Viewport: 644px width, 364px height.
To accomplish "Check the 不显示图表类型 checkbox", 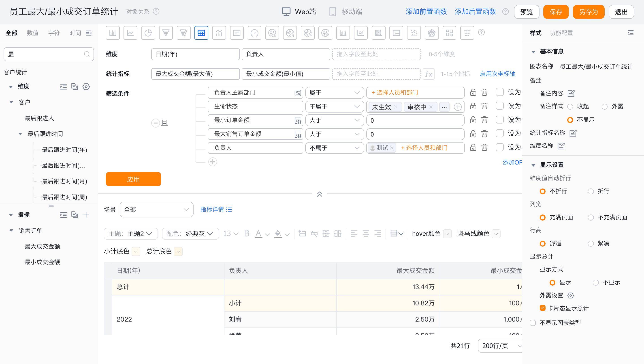I will 533,323.
